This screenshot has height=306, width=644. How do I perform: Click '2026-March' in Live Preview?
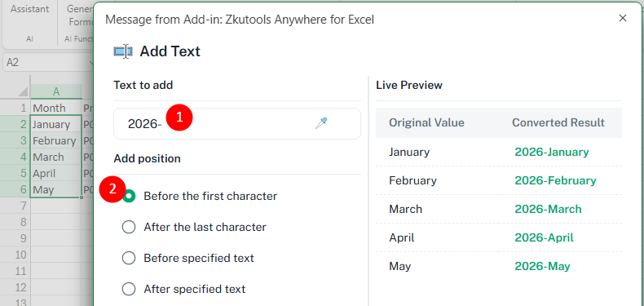click(548, 209)
